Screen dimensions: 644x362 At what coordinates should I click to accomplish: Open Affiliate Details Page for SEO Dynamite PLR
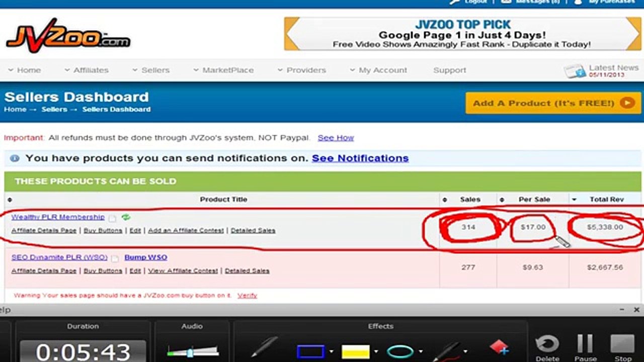pyautogui.click(x=44, y=270)
